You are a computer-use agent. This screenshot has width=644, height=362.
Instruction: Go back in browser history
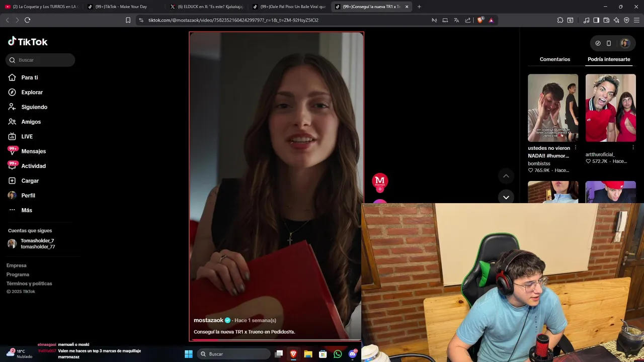tap(7, 20)
